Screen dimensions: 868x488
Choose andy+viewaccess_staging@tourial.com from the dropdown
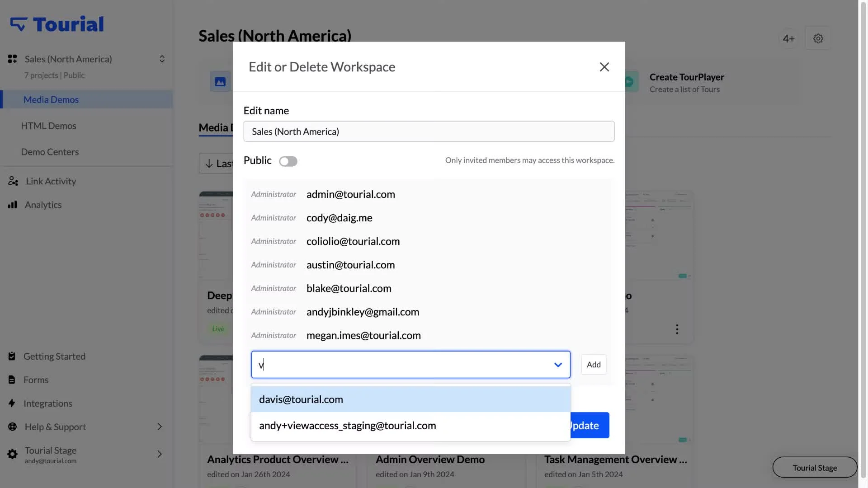click(x=410, y=426)
